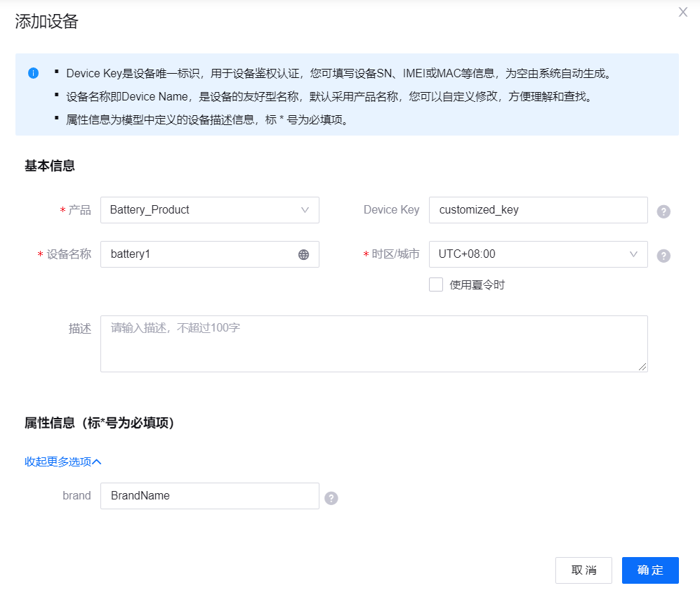Click the help icon beside brand field
Image resolution: width=700 pixels, height=595 pixels.
click(x=331, y=498)
